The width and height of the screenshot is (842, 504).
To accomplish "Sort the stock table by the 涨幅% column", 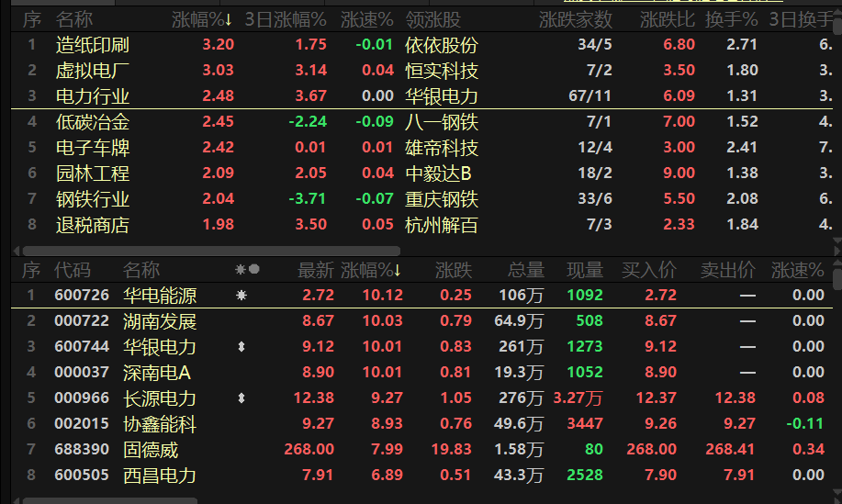I will pos(371,270).
